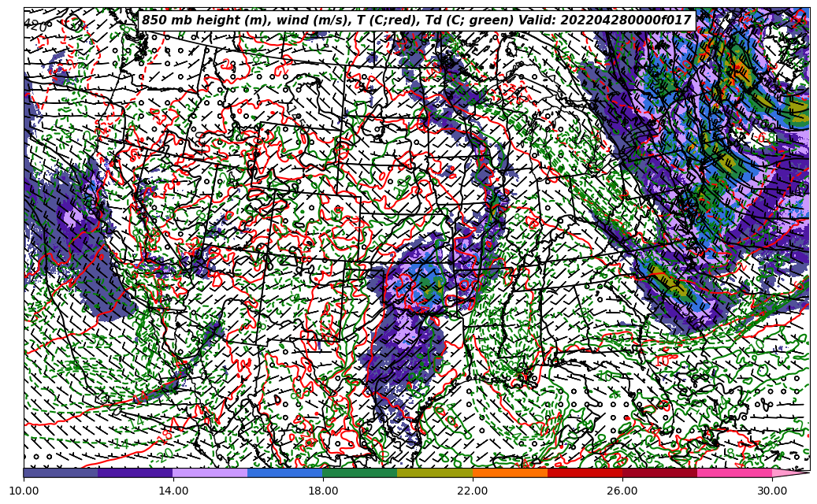Pick the dark indigo colorbar segment
Viewport: 817px width, 504px height.
point(135,472)
